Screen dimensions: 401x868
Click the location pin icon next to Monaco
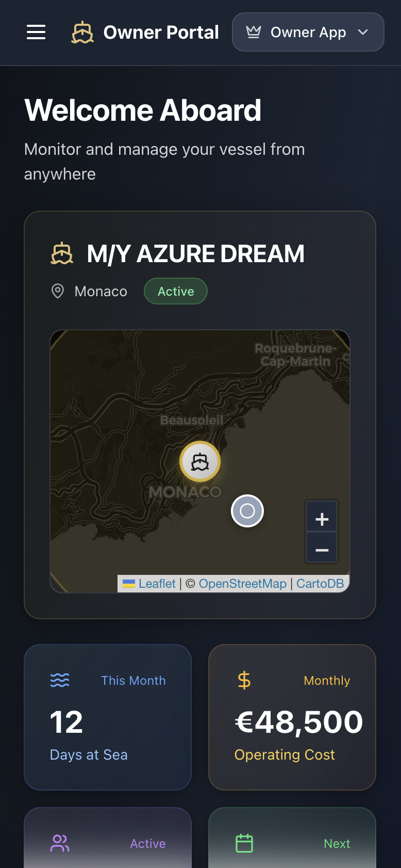pyautogui.click(x=58, y=291)
